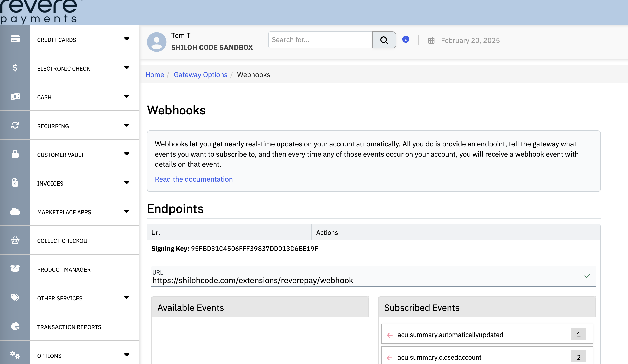Click the acu.summary.automaticallyupdated event row

click(x=487, y=334)
